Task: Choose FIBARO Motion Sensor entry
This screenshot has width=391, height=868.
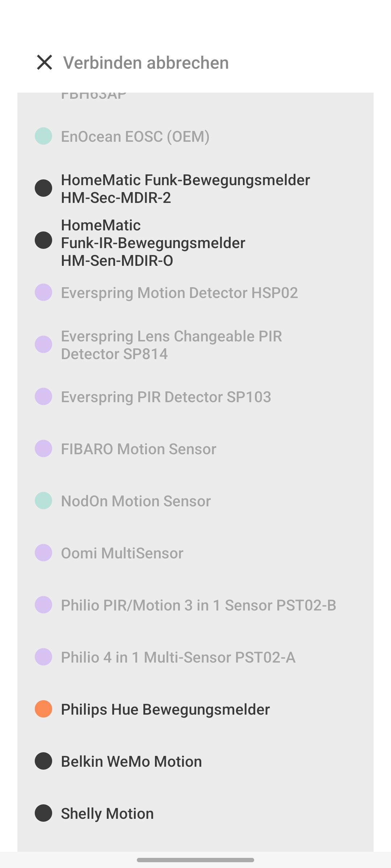Action: pos(138,449)
